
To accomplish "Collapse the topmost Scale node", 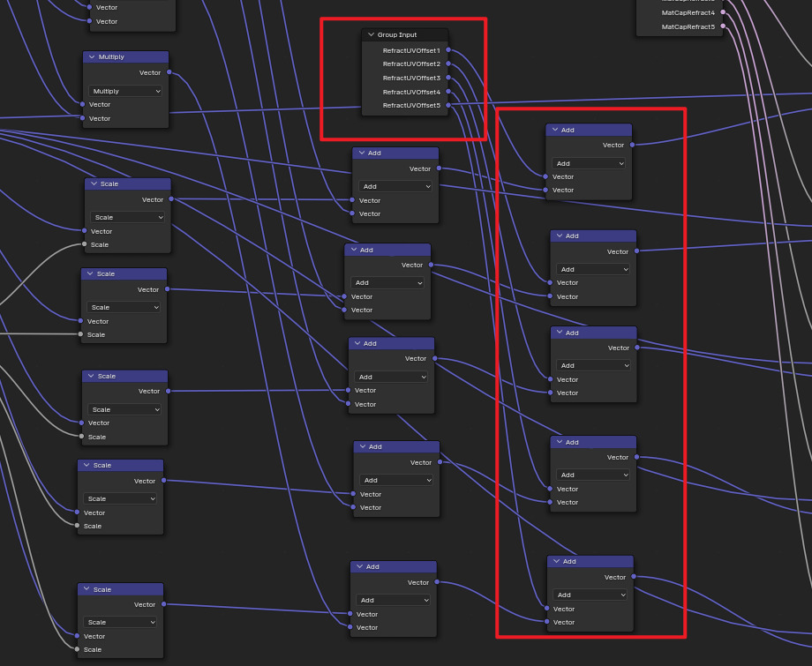I will tap(94, 184).
